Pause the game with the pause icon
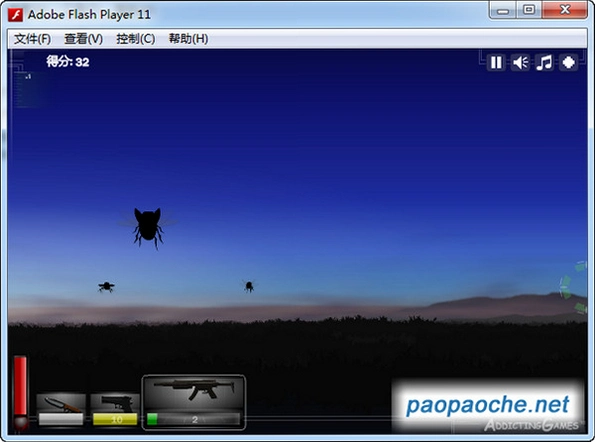 [x=496, y=63]
